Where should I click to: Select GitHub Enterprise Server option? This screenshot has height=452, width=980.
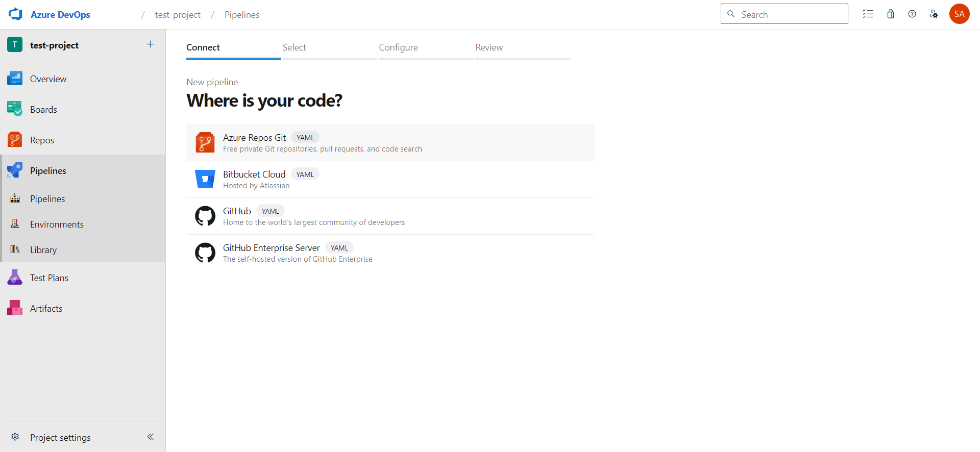[271, 248]
